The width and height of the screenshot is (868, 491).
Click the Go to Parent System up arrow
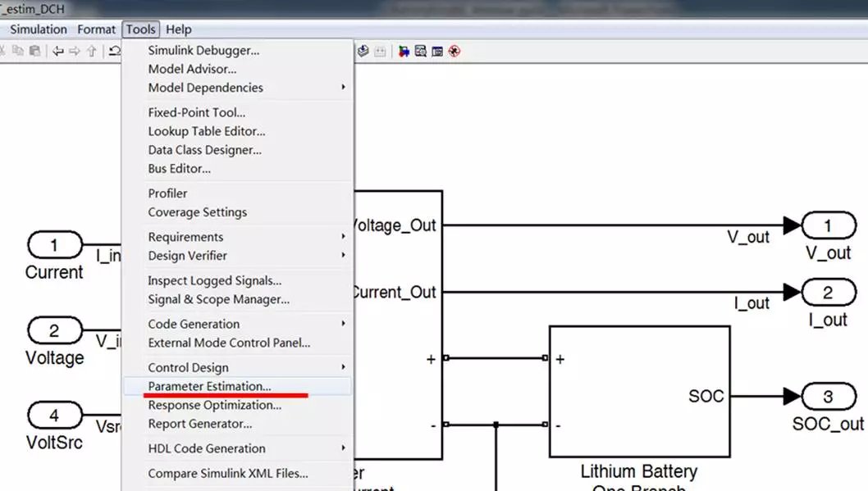[91, 51]
